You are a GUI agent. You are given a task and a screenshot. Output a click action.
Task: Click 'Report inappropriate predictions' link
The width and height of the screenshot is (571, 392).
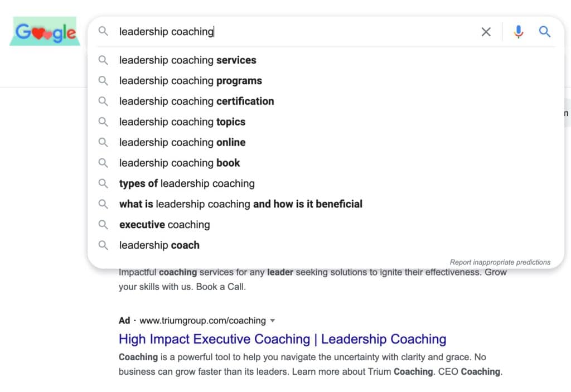[x=500, y=262]
